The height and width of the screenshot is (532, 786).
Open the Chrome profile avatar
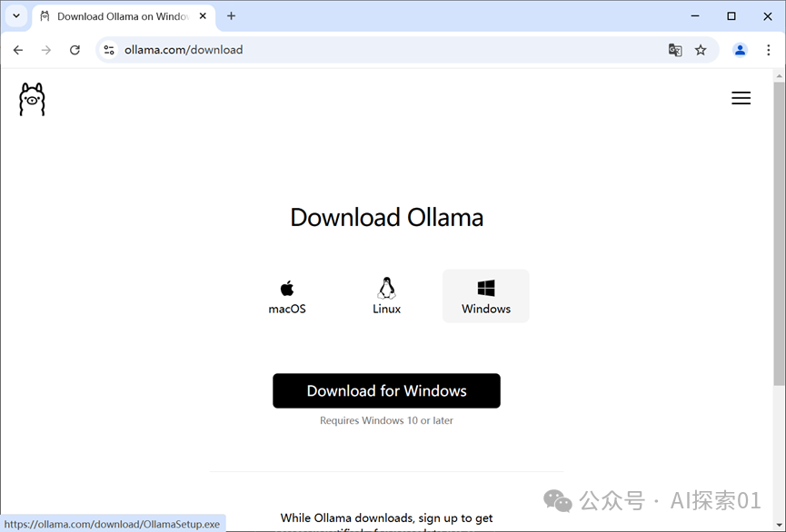pos(740,50)
